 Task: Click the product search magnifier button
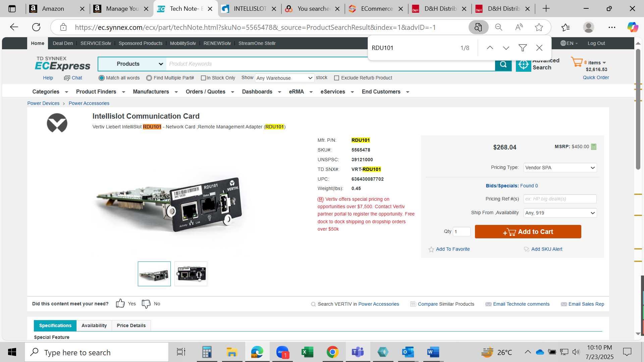503,64
